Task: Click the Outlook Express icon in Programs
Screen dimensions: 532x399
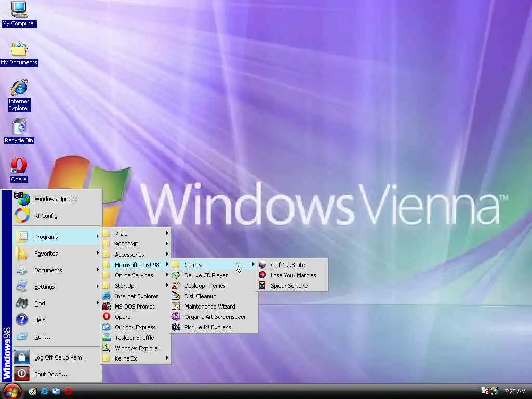Action: 107,327
